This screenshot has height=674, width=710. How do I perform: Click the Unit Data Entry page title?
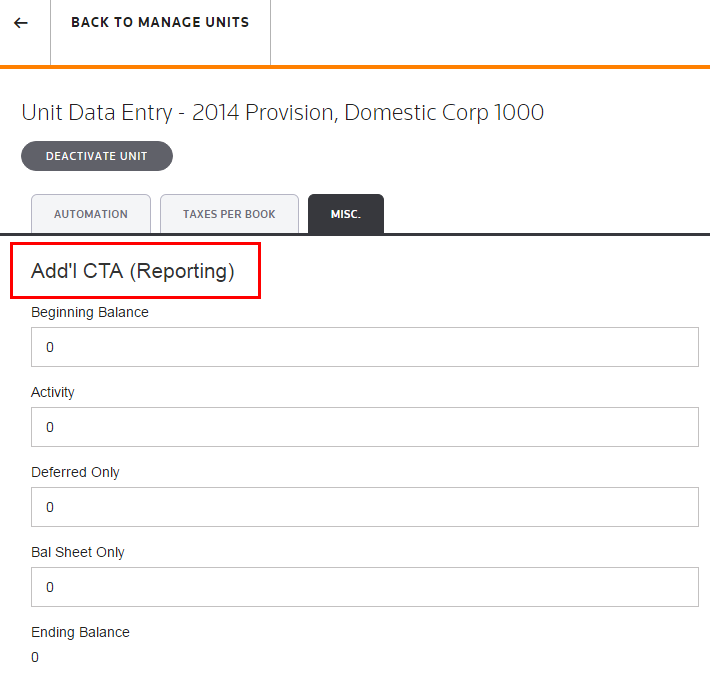[x=282, y=112]
